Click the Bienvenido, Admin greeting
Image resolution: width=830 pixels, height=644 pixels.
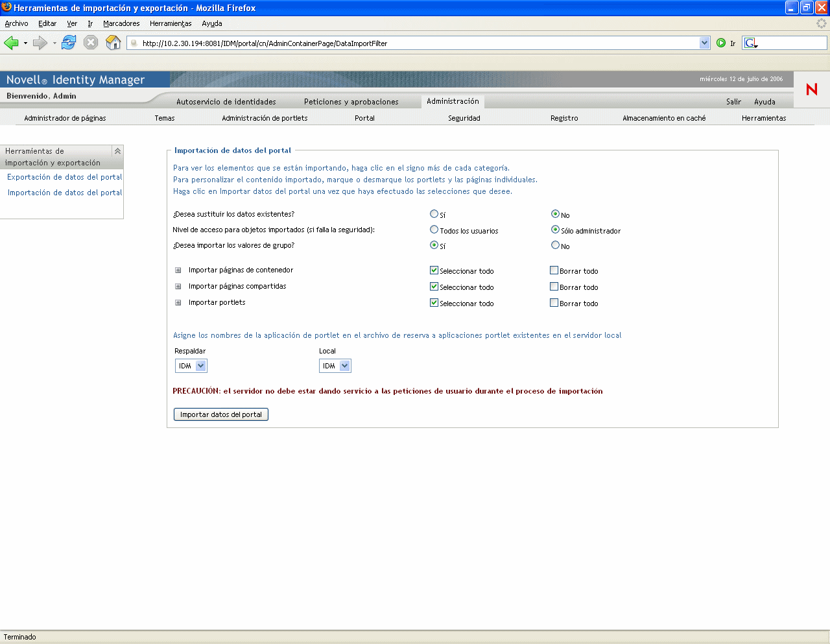pyautogui.click(x=41, y=96)
